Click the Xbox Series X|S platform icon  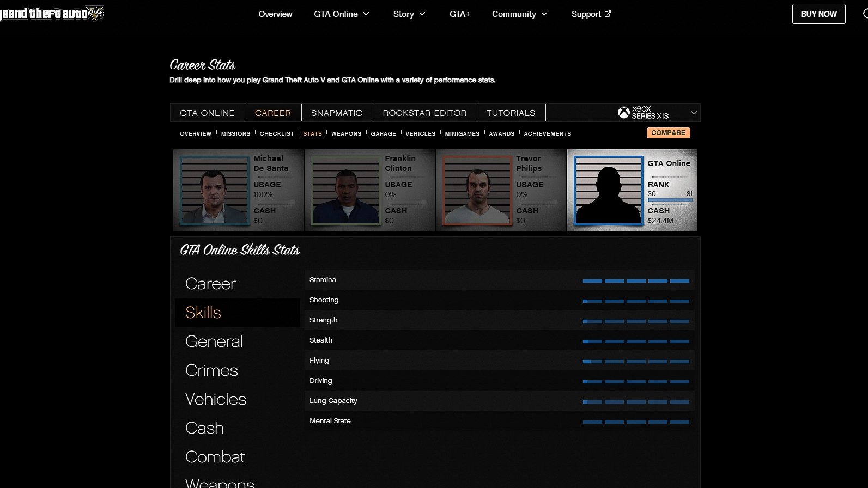623,113
